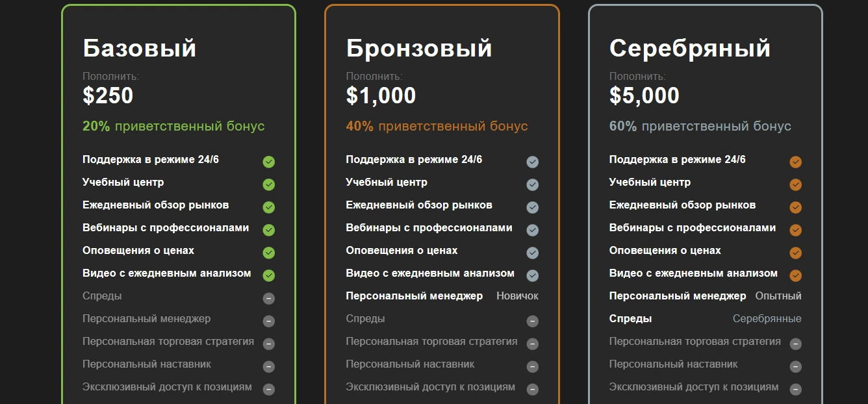Select the Базовый plan heading
868x404 pixels.
(x=140, y=49)
